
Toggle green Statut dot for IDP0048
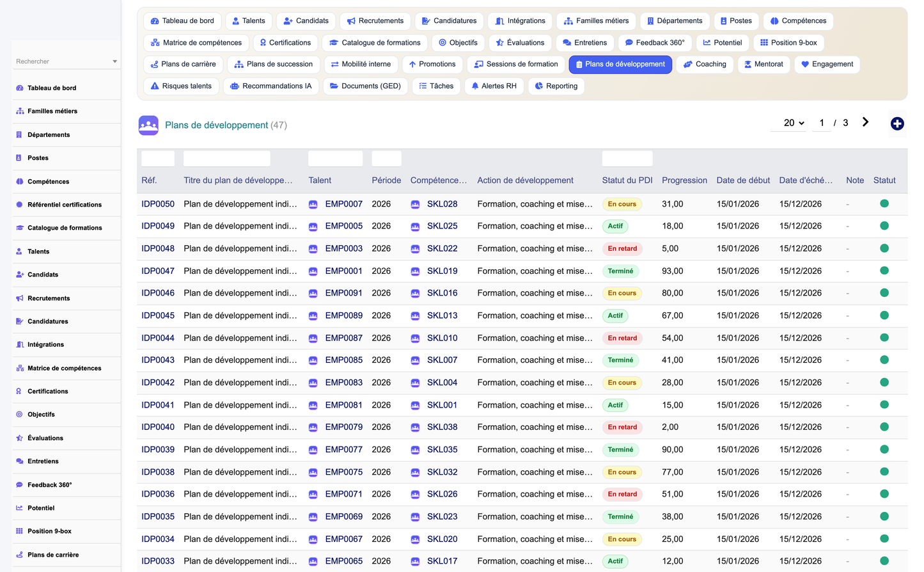884,248
